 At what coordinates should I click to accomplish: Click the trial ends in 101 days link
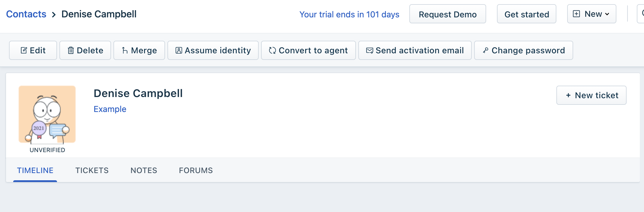point(349,14)
